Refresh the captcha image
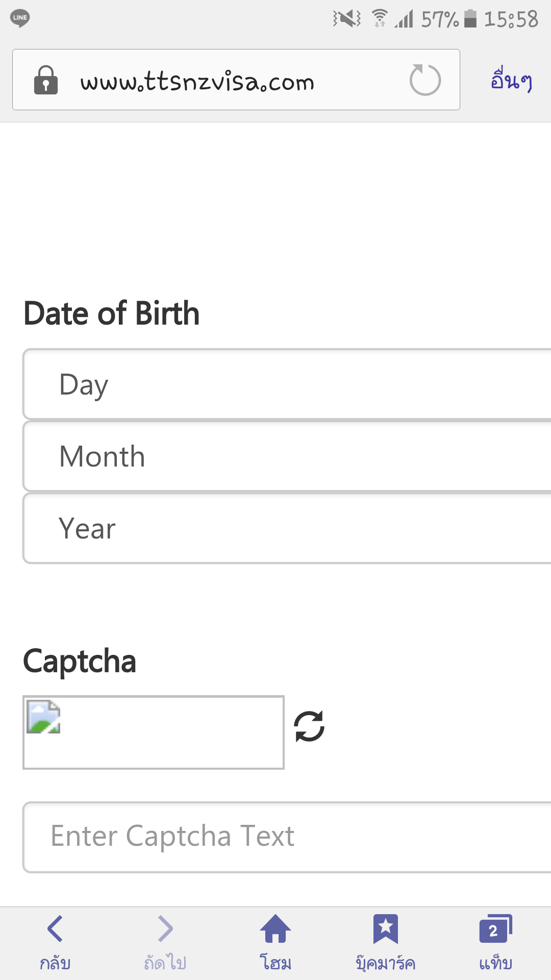 [x=309, y=726]
